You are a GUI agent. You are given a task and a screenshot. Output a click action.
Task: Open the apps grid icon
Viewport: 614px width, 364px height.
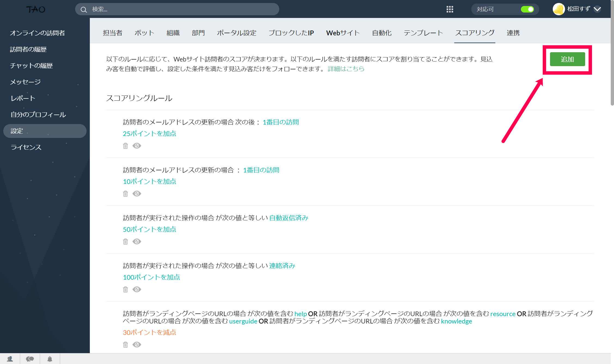tap(450, 10)
